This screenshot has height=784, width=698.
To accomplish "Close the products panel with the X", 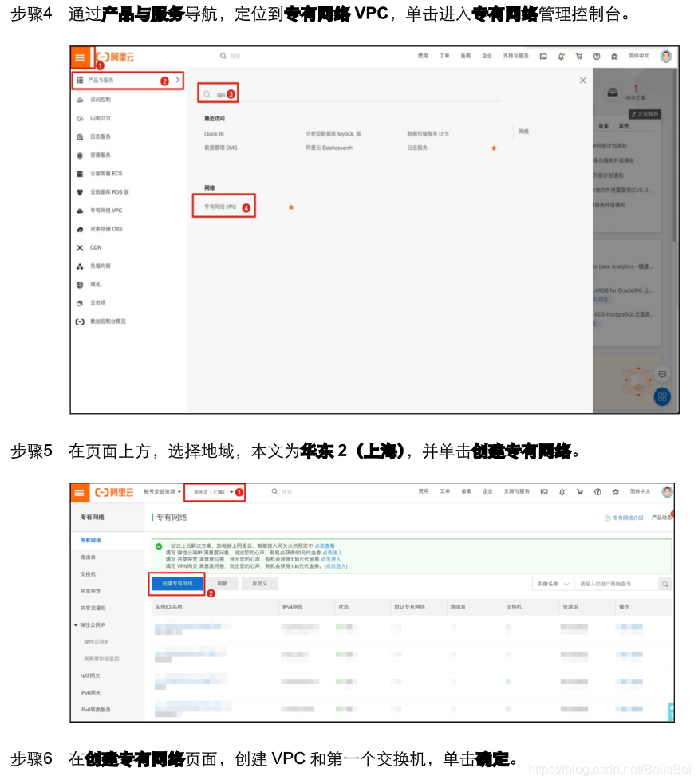I will click(583, 81).
